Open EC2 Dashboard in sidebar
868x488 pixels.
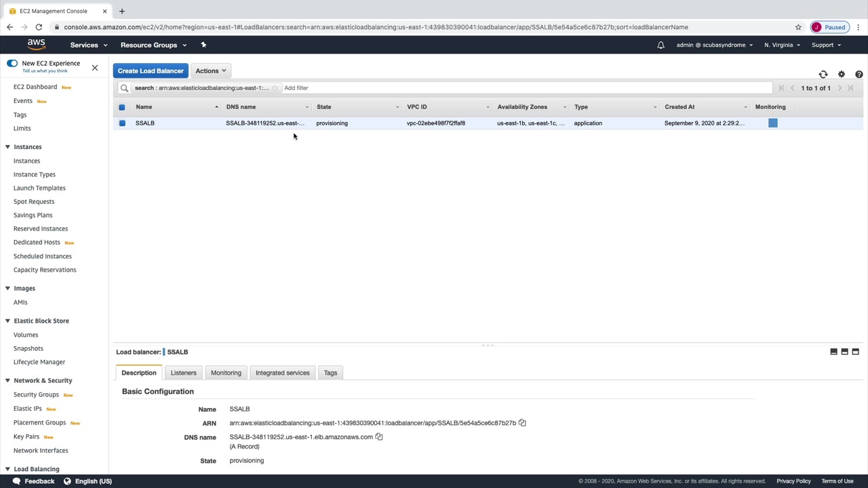[x=35, y=87]
